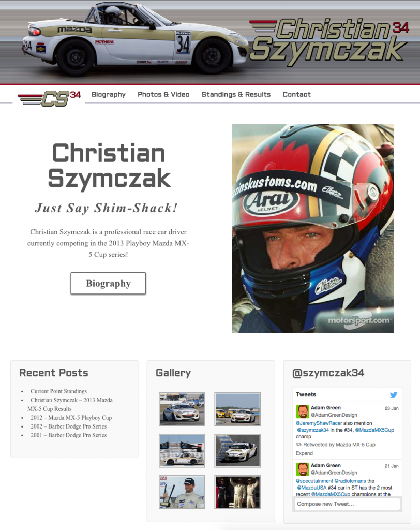Click in the Compose new Tweet field
420x530 pixels.
[x=347, y=504]
